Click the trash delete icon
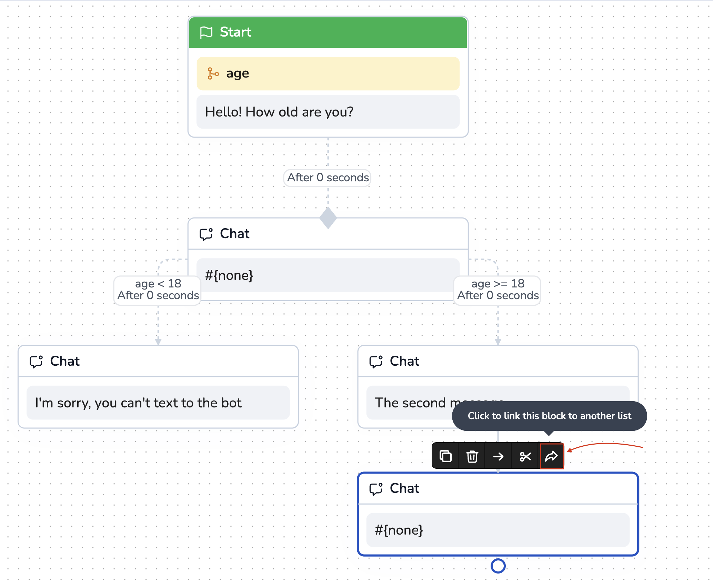The width and height of the screenshot is (713, 588). click(x=472, y=456)
